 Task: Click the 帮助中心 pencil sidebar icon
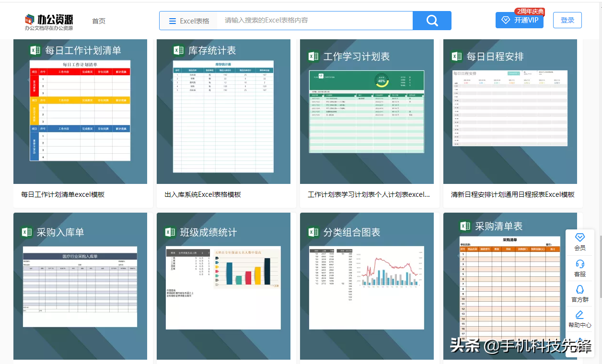coord(579,315)
